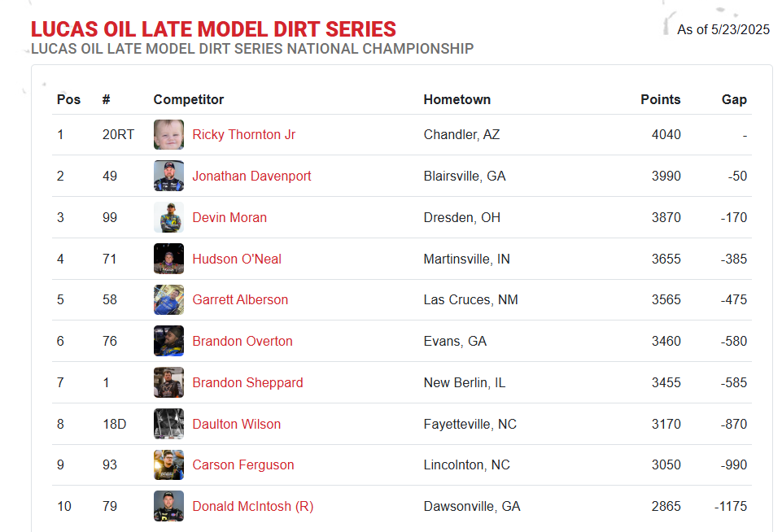Click Garrett Alberson's thumbnail picture
Image resolution: width=782 pixels, height=532 pixels.
coord(168,299)
